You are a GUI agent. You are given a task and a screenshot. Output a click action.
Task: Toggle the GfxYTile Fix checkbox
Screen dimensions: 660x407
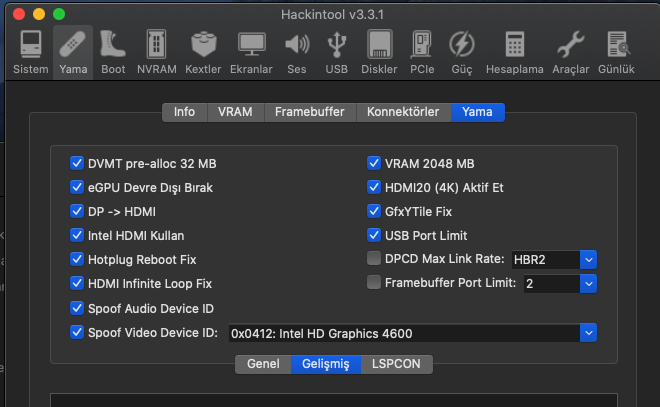pos(374,211)
